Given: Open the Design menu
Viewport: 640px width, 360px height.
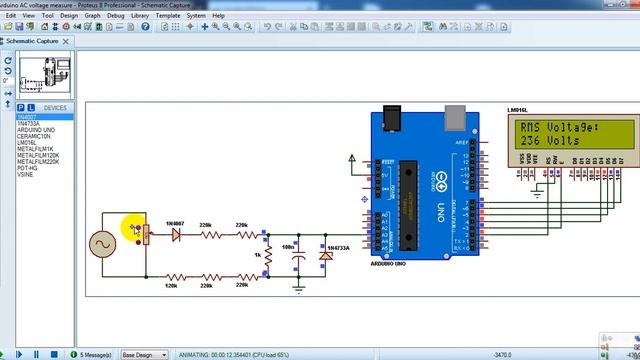Looking at the screenshot, I should coord(69,16).
